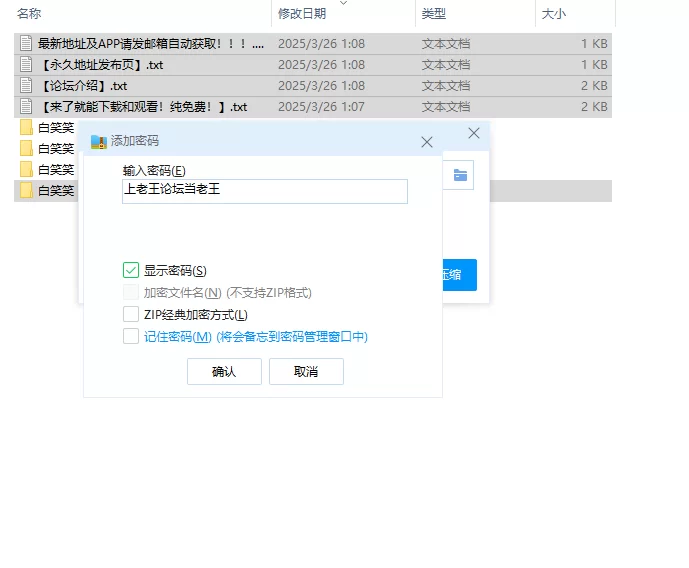Sort by 名称 column header
The image size is (689, 568).
pos(29,14)
